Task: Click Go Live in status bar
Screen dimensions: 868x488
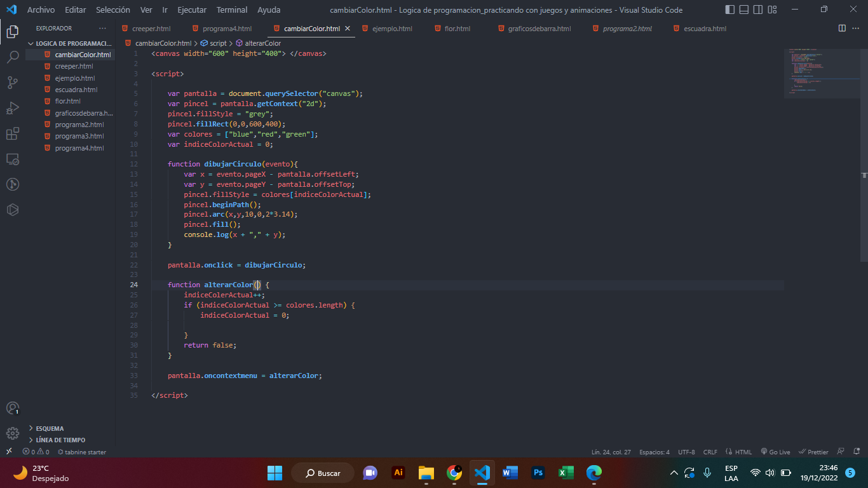Action: point(775,452)
